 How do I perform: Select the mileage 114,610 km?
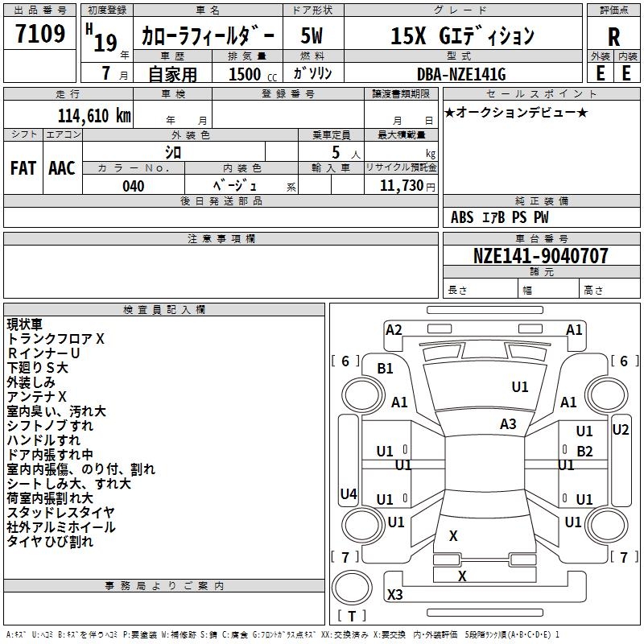pos(94,116)
